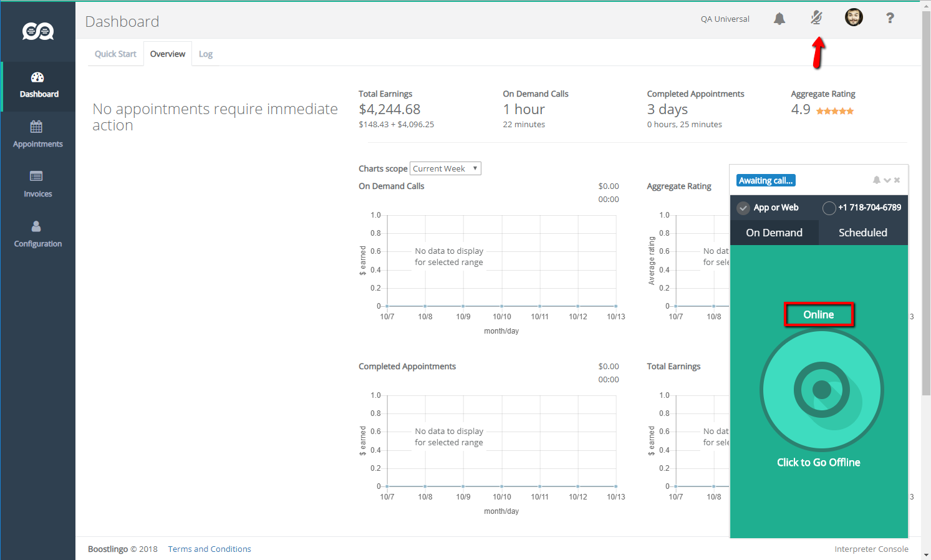Go to Invoices in the sidebar
This screenshot has width=931, height=560.
coord(38,185)
